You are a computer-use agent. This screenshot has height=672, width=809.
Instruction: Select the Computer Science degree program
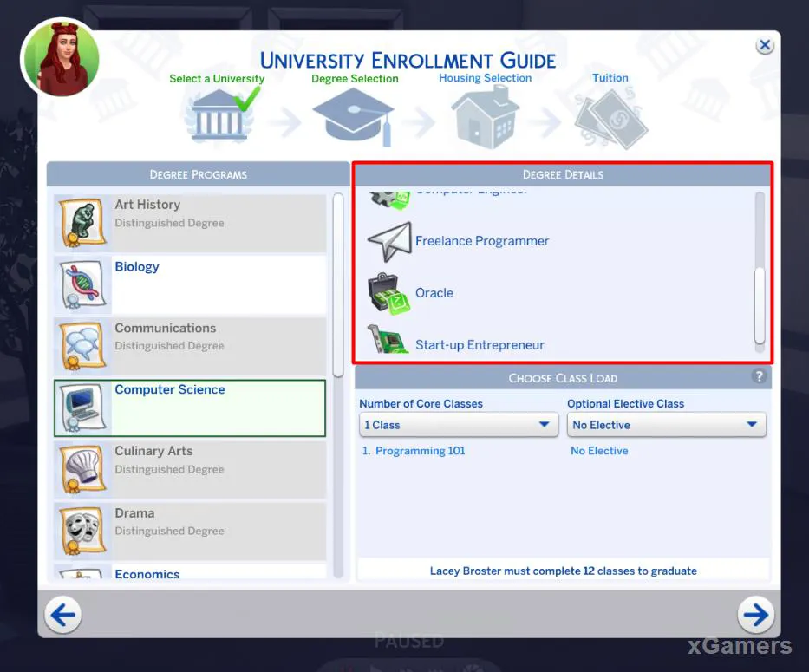coord(190,408)
